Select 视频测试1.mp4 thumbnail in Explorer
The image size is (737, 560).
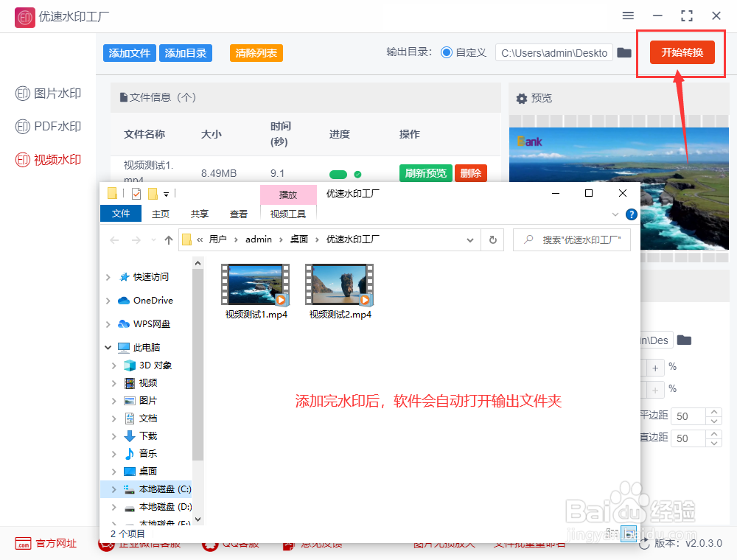256,284
